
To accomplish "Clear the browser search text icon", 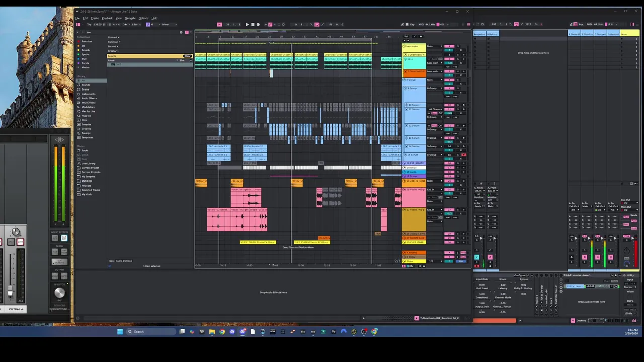I will pyautogui.click(x=181, y=32).
